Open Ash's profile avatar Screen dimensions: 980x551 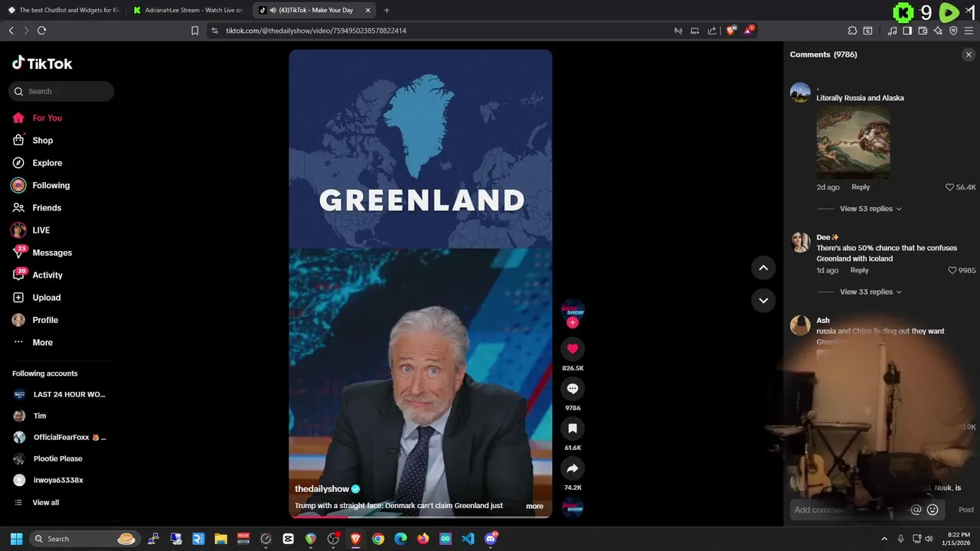pyautogui.click(x=800, y=325)
